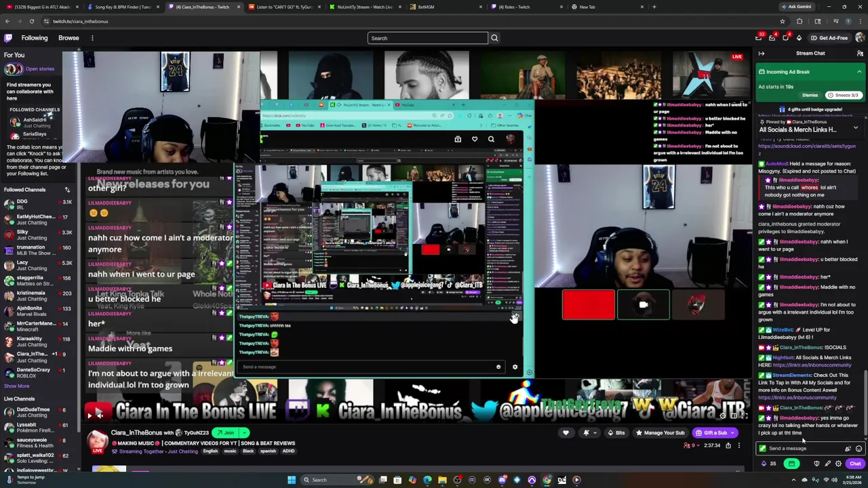The height and width of the screenshot is (488, 868).
Task: Open the Twitch home logo
Action: coord(8,38)
